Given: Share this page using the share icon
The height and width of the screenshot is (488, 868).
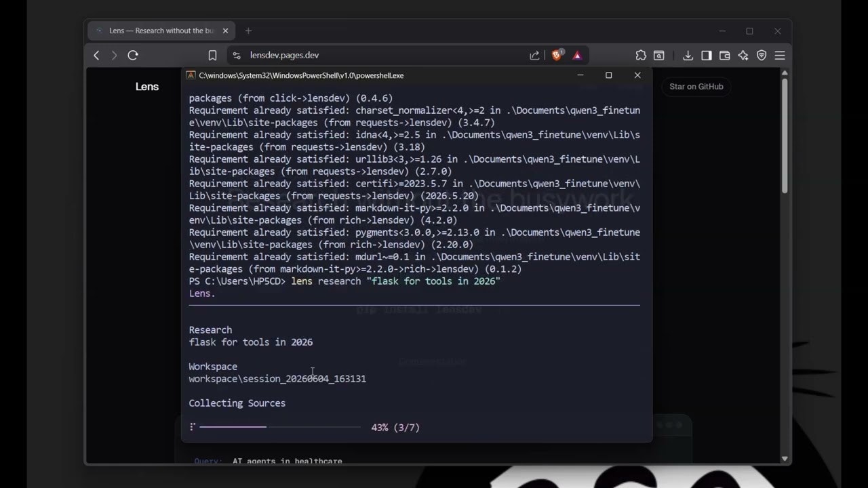Looking at the screenshot, I should pyautogui.click(x=534, y=56).
